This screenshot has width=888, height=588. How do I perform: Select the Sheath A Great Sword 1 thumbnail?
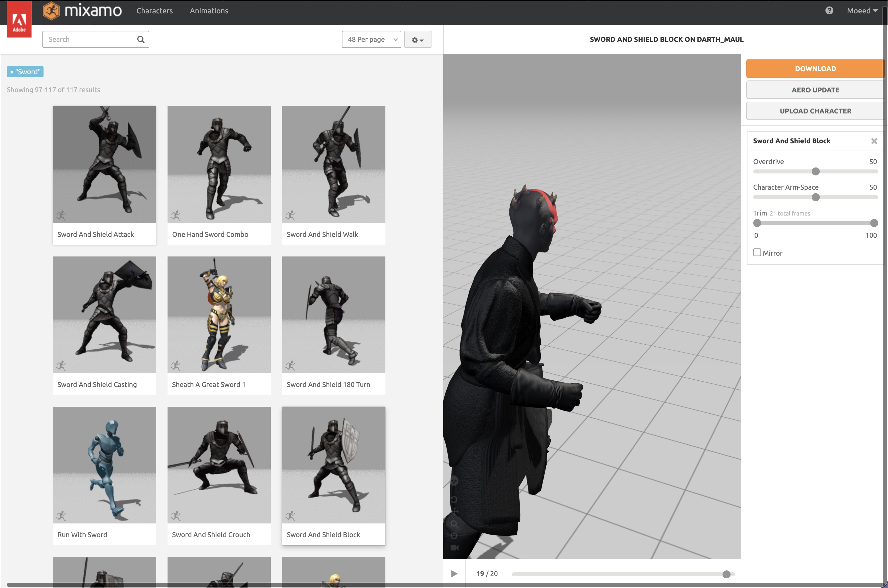click(x=219, y=315)
